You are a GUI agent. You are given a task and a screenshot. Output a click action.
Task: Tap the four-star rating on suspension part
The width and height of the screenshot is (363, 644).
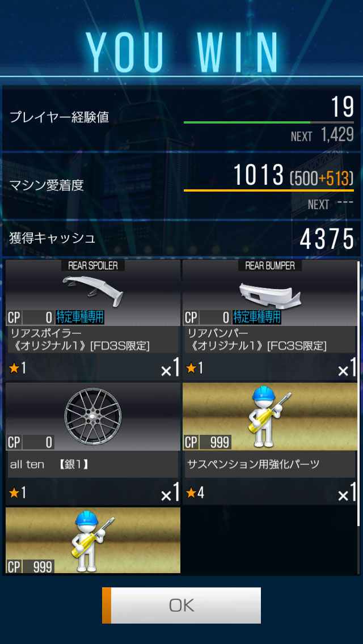(195, 493)
